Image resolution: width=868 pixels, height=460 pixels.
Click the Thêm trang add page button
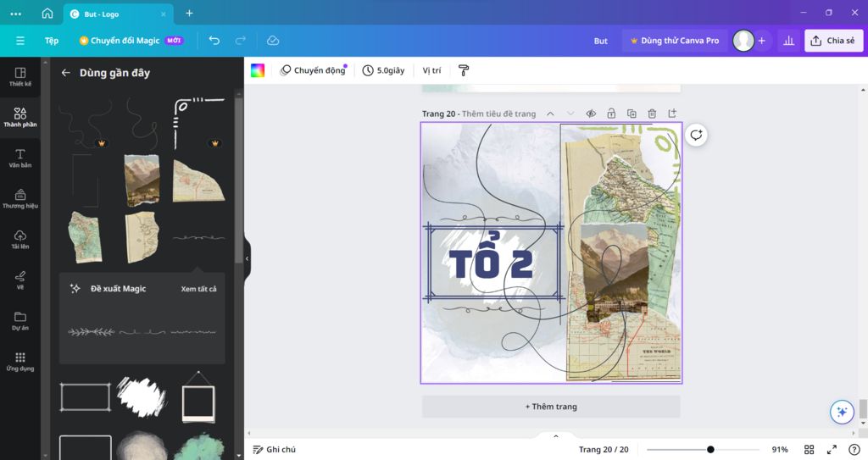coord(551,407)
